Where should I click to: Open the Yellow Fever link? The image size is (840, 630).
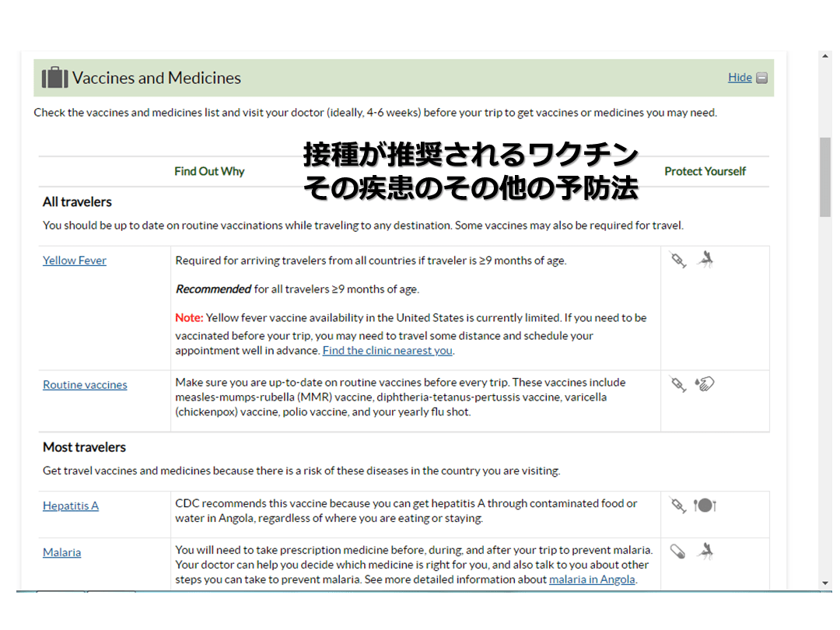pyautogui.click(x=75, y=261)
